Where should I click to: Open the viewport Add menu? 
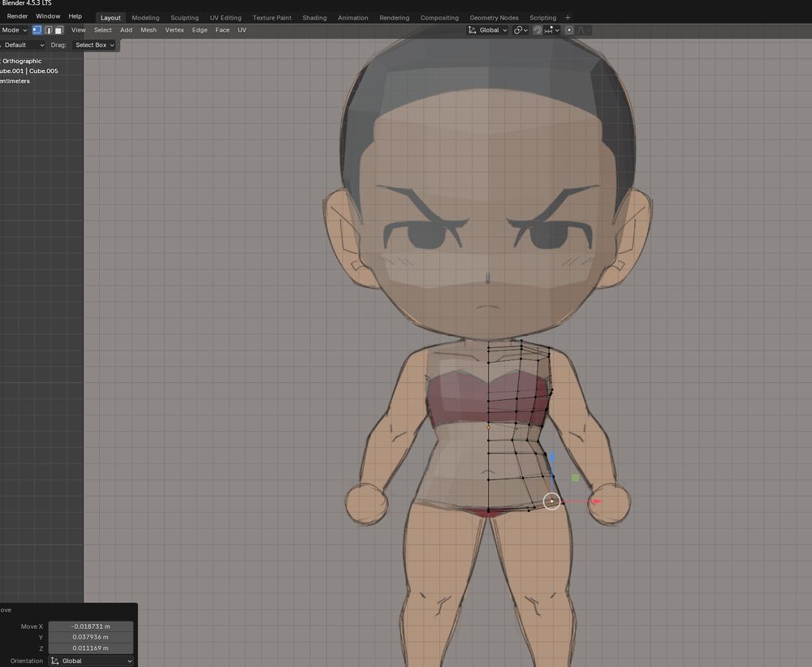click(126, 30)
